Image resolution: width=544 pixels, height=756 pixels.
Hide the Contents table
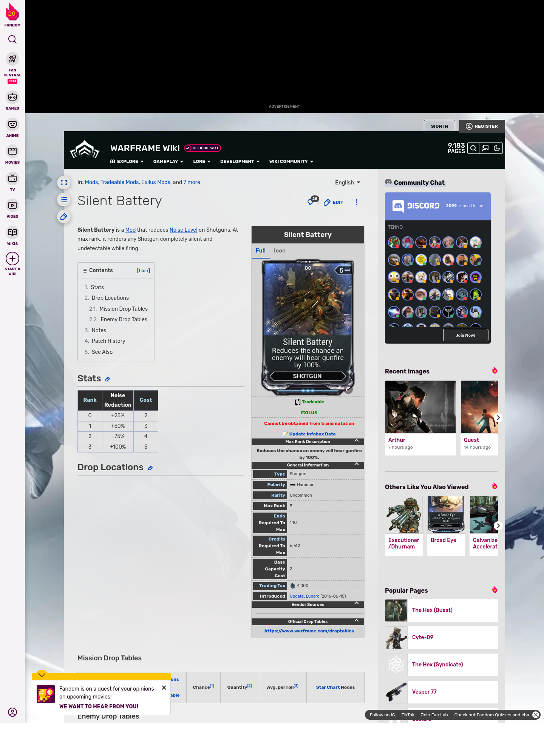[143, 271]
